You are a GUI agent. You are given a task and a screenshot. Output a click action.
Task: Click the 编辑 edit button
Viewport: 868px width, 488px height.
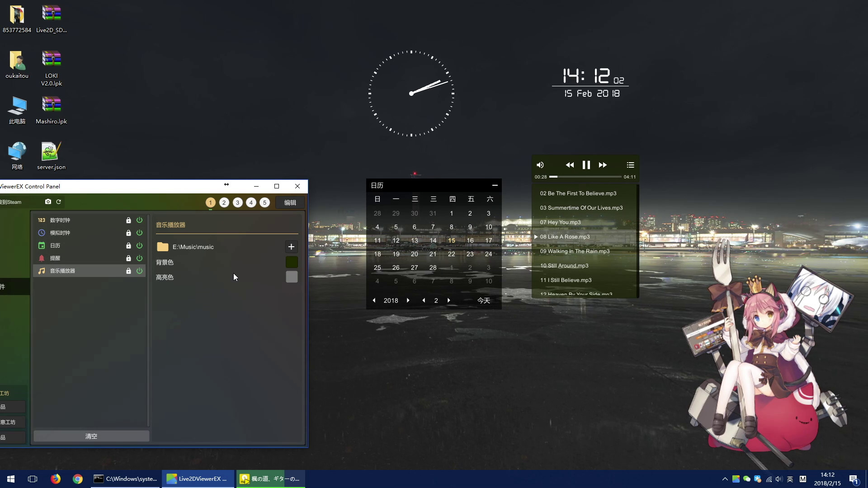tap(290, 202)
